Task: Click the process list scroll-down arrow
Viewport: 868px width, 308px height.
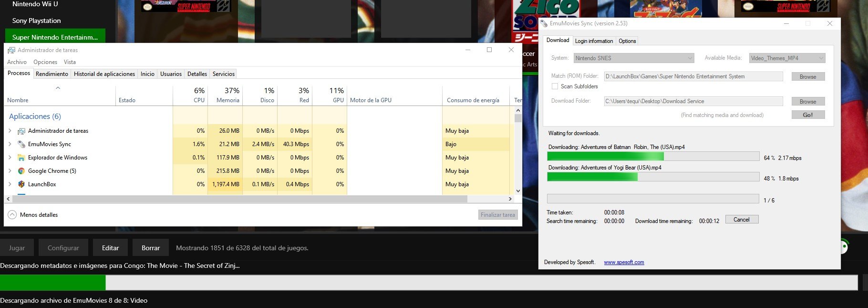Action: click(518, 191)
